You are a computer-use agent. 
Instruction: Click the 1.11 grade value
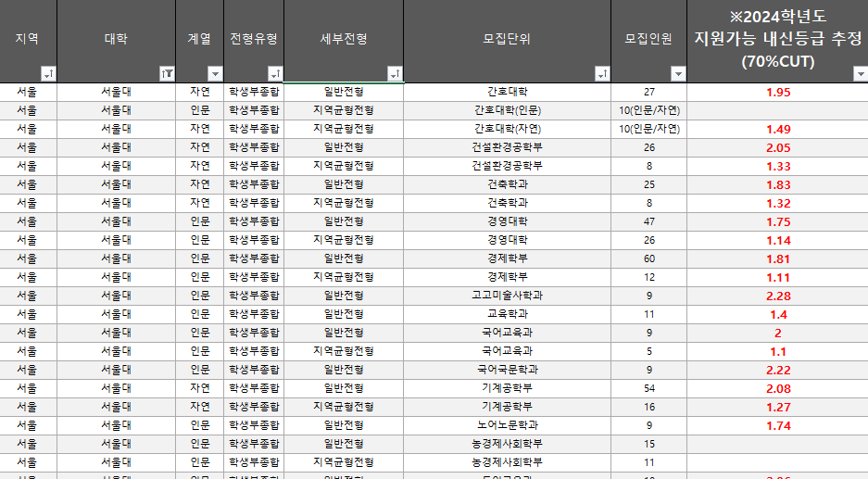click(x=778, y=277)
